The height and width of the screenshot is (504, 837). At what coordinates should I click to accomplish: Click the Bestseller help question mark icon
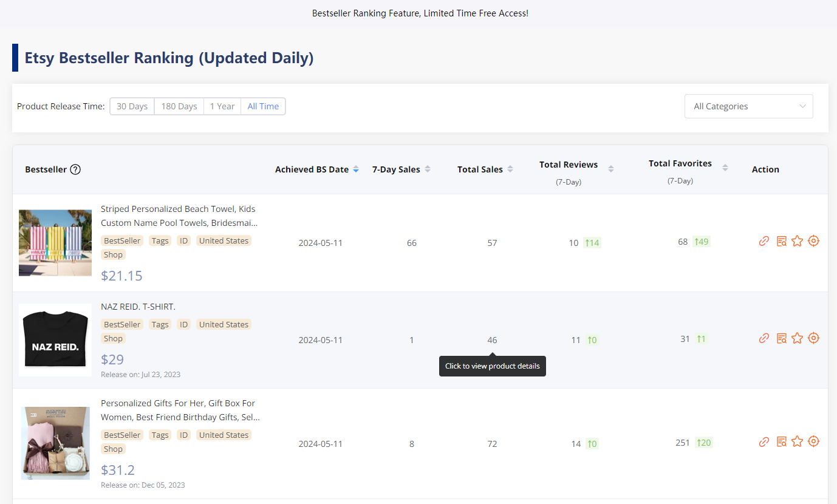click(75, 169)
